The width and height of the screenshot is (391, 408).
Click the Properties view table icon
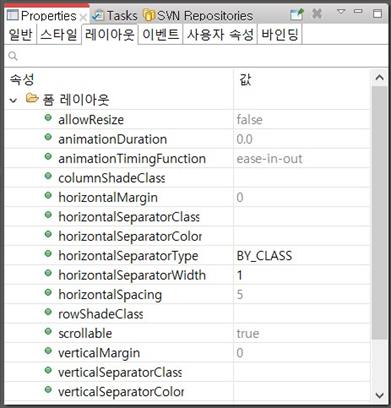pyautogui.click(x=13, y=15)
